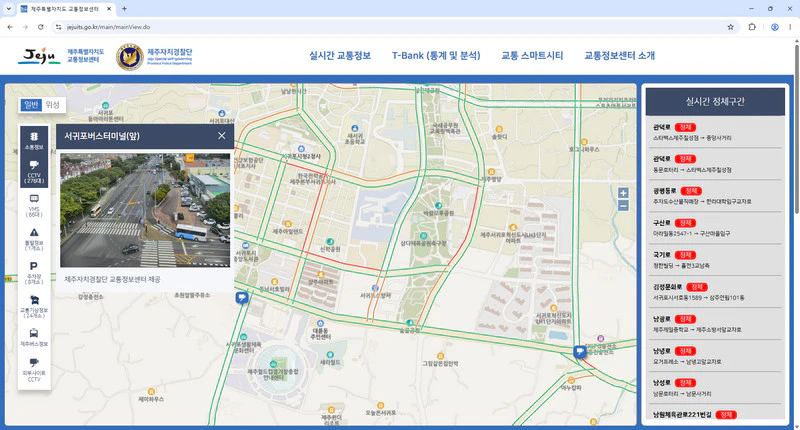800x430 pixels.
Task: Bookmark this page with star icon
Action: click(x=731, y=27)
